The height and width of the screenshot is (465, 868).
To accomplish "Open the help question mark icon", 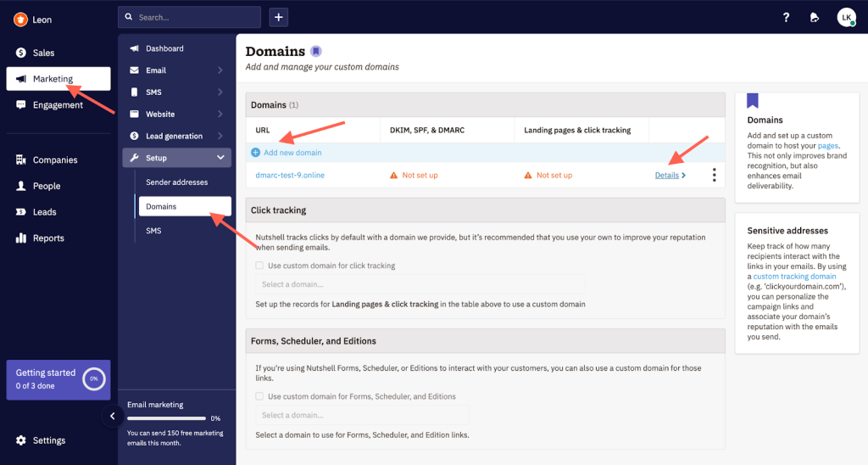I will (786, 17).
